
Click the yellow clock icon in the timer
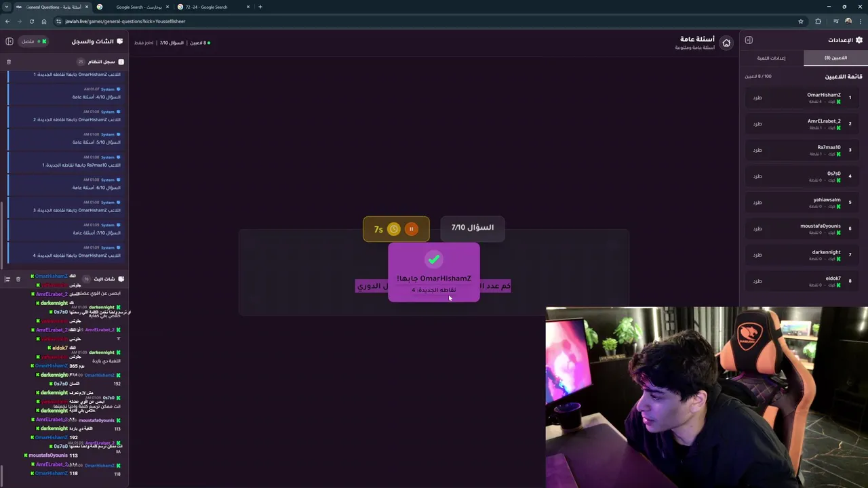point(394,229)
